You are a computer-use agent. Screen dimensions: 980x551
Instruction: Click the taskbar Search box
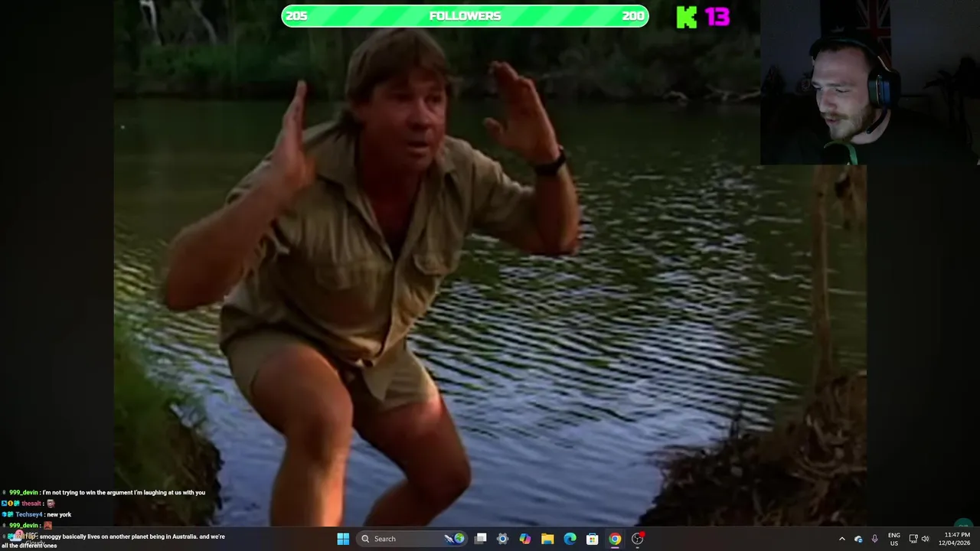tap(412, 539)
